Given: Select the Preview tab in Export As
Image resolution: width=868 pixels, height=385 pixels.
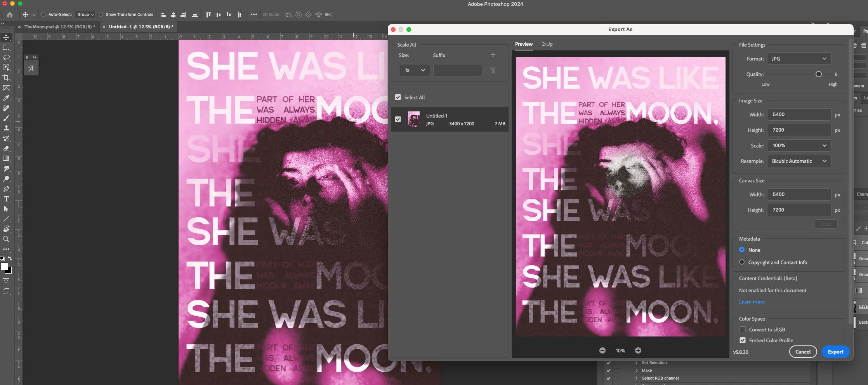Looking at the screenshot, I should click(x=524, y=44).
